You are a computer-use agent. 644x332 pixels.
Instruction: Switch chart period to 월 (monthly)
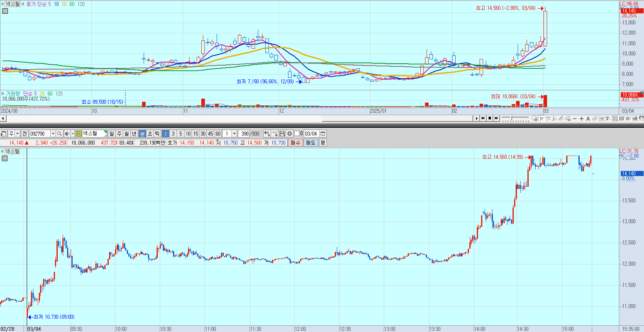pyautogui.click(x=126, y=134)
